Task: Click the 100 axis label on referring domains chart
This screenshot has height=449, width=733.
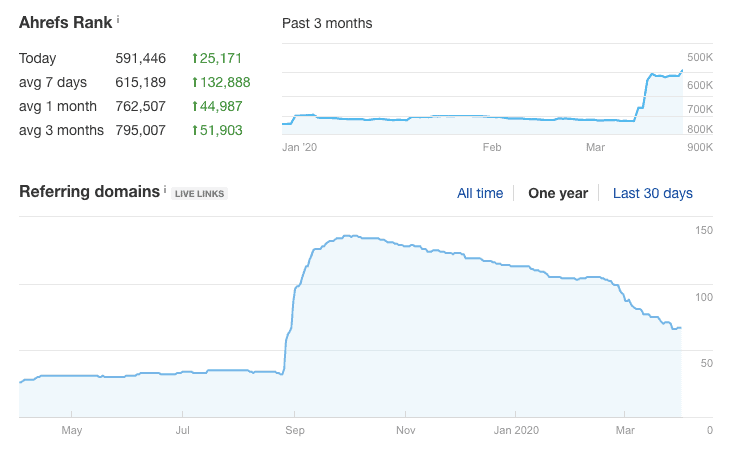Action: (x=704, y=297)
